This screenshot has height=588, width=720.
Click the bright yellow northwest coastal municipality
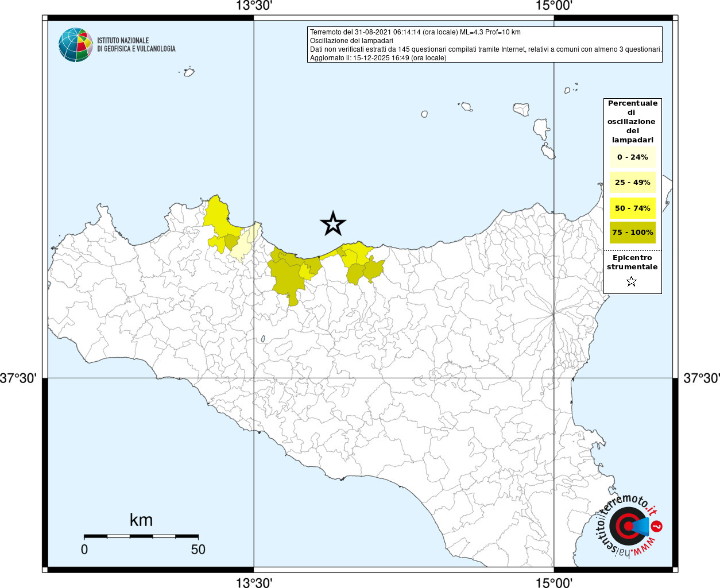[x=218, y=217]
